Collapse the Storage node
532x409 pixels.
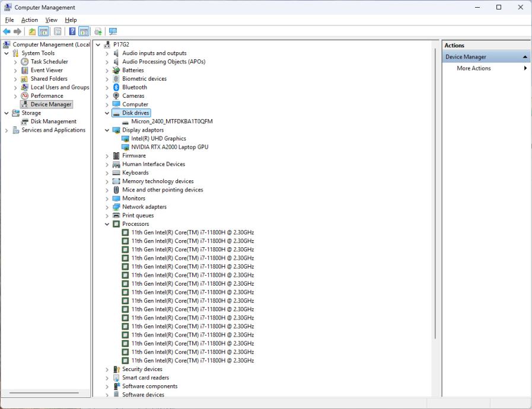pos(7,113)
